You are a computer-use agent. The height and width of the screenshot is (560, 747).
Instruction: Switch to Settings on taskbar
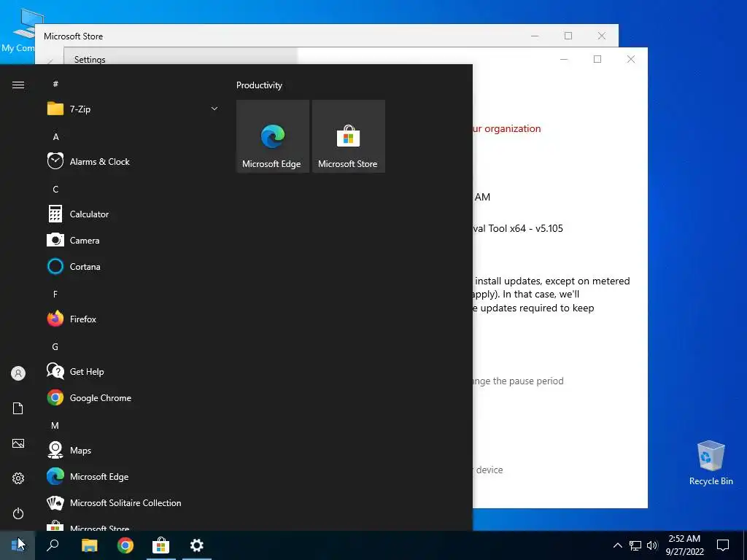[197, 545]
